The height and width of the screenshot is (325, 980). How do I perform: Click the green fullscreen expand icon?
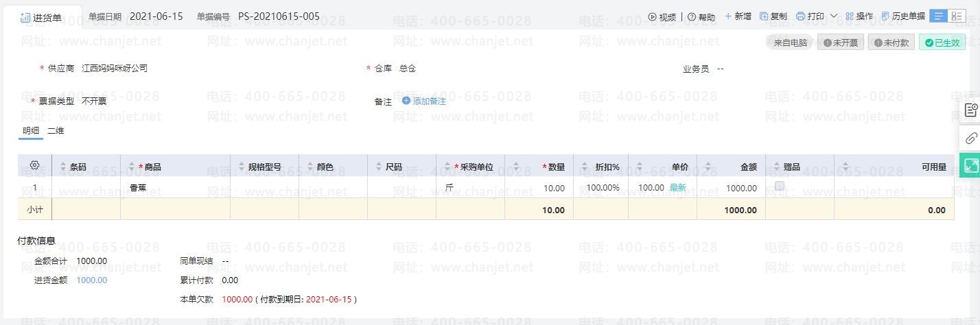coord(970,165)
